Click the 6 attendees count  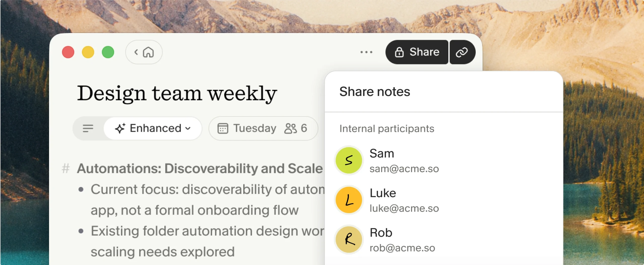(x=304, y=128)
